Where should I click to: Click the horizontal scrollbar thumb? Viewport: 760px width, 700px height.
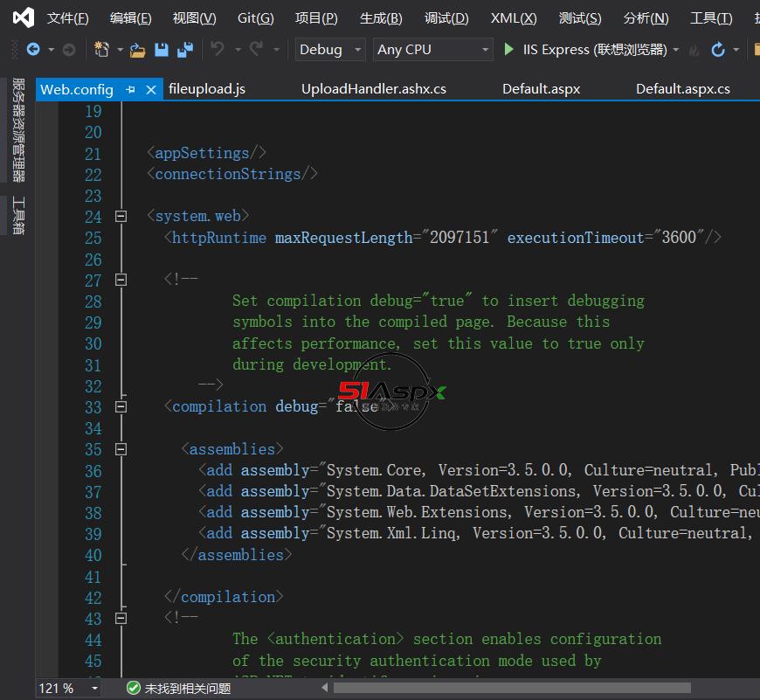[x=512, y=688]
